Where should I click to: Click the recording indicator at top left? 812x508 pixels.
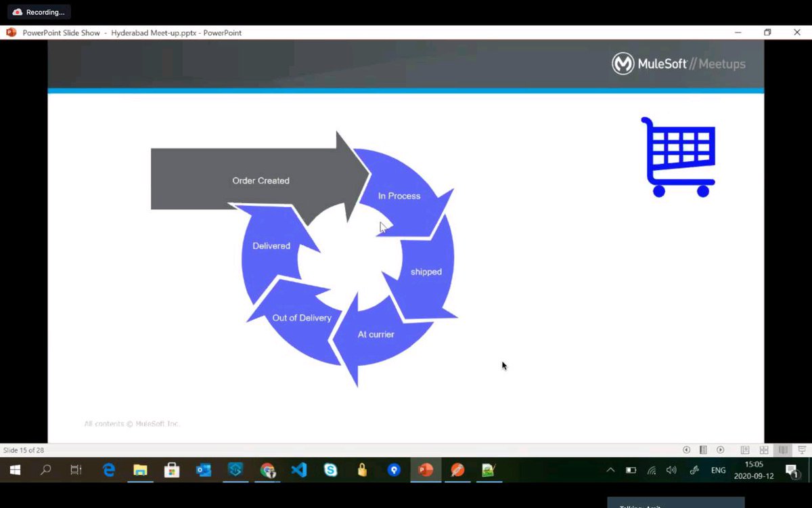39,12
